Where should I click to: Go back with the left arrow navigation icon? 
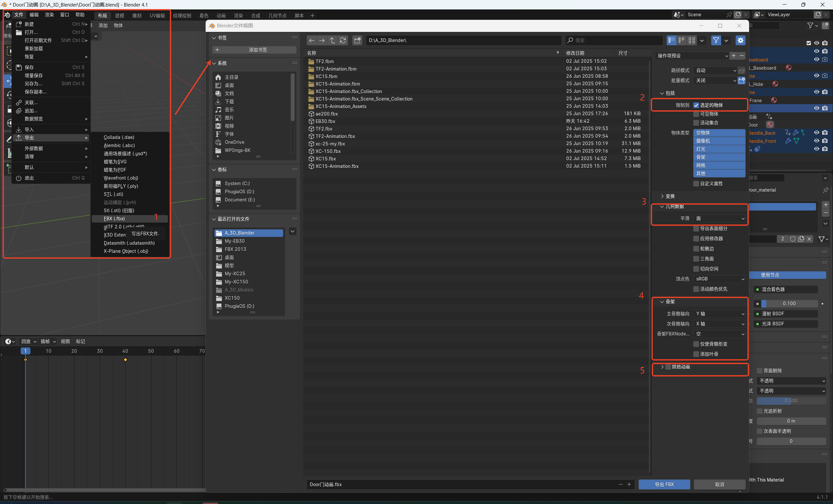(312, 40)
